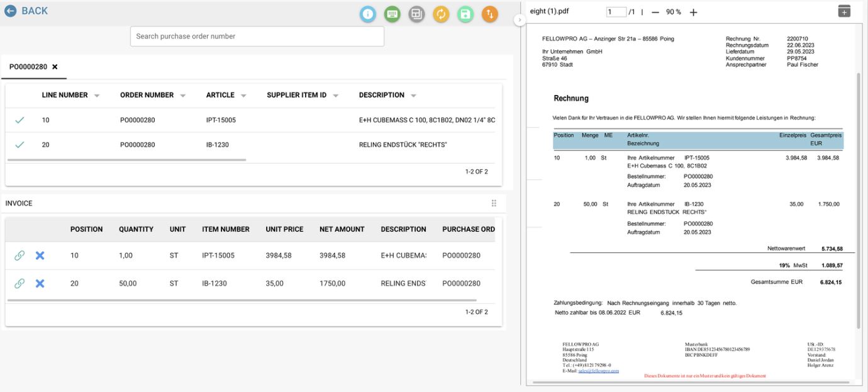Click the Nettowarenwert value 5.734,58 in PDF
The height and width of the screenshot is (392, 868).
tap(832, 249)
